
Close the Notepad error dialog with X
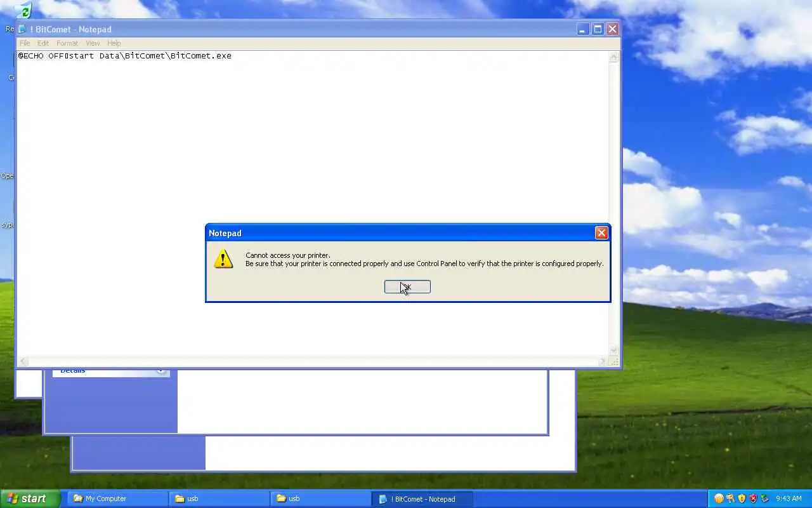[601, 233]
